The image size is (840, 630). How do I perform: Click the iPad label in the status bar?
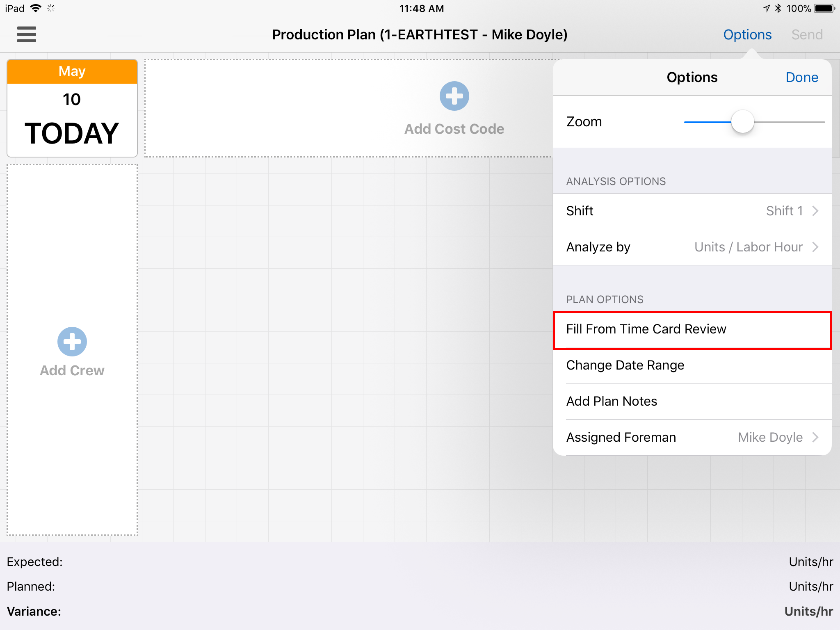click(14, 8)
